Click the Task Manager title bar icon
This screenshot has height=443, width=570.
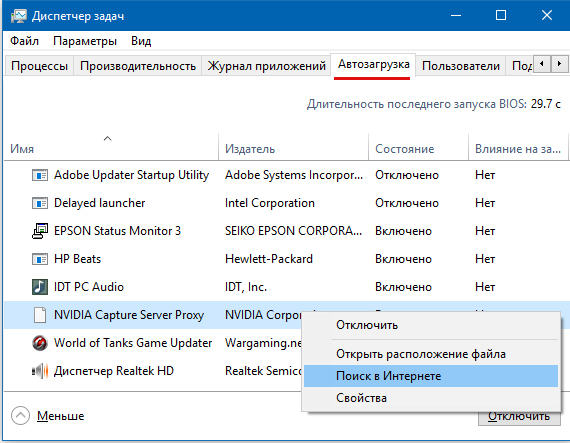click(19, 16)
